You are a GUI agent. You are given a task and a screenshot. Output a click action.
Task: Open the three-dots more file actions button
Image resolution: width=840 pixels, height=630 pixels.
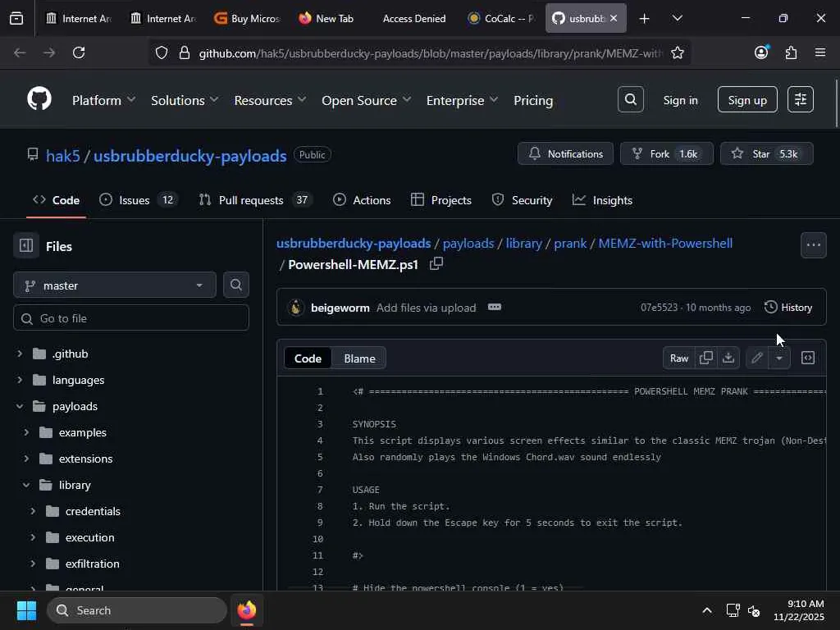coord(813,245)
